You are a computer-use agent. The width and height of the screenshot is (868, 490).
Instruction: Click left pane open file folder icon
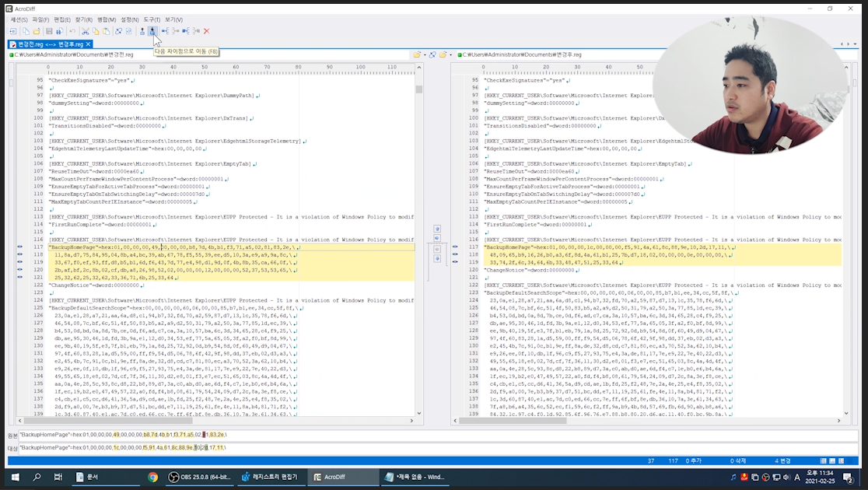[x=417, y=54]
